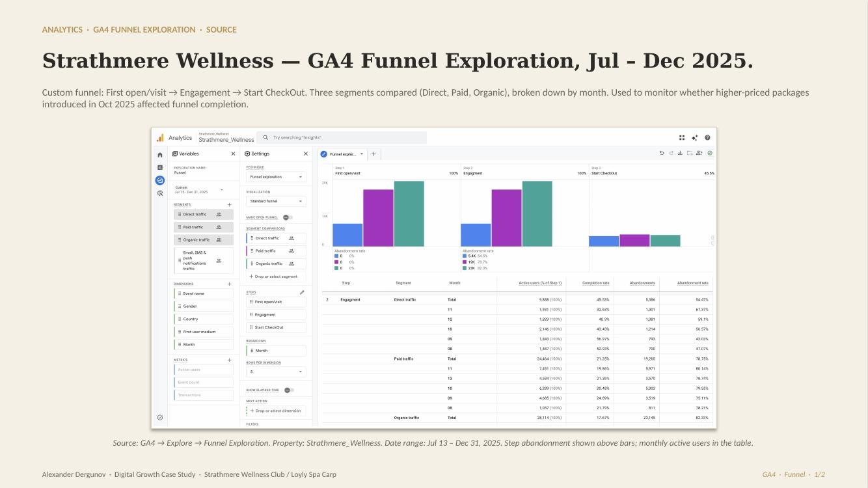
Task: Click build-audience icon on Direct traffic variable
Action: (219, 214)
